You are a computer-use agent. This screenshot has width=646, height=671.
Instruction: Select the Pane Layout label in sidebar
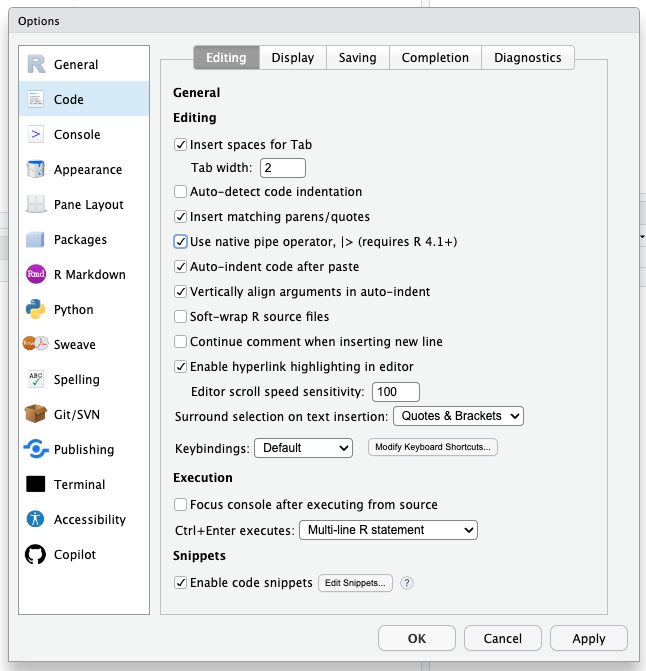pyautogui.click(x=89, y=205)
